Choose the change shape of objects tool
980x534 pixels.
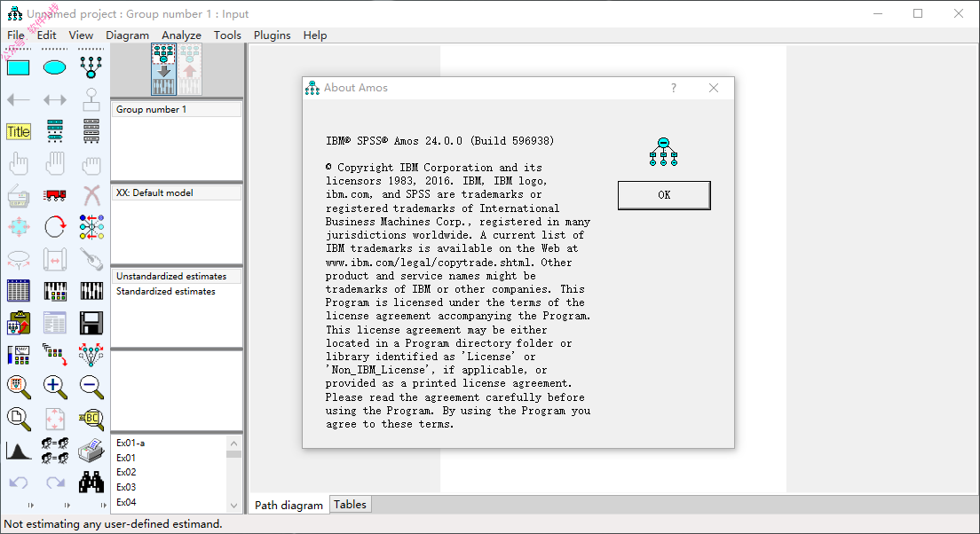[x=18, y=227]
